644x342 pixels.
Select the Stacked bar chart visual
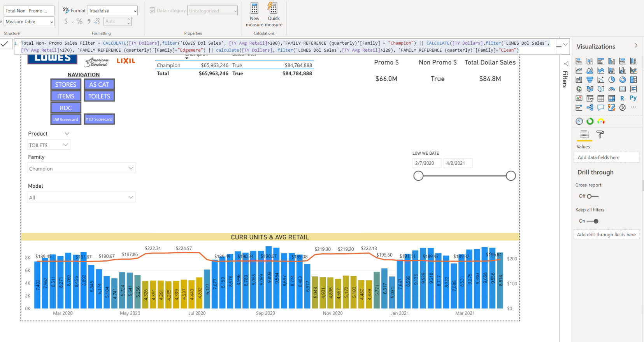point(579,61)
